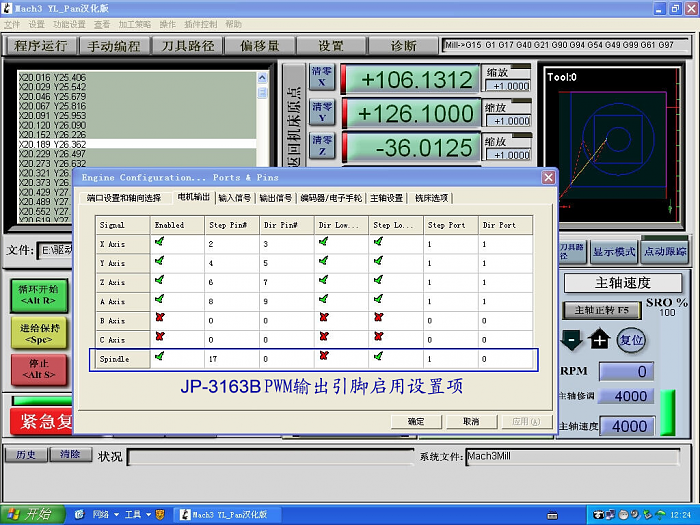Image resolution: width=700 pixels, height=525 pixels.
Task: Click 返回机床原点 vertical button
Action: pyautogui.click(x=294, y=117)
